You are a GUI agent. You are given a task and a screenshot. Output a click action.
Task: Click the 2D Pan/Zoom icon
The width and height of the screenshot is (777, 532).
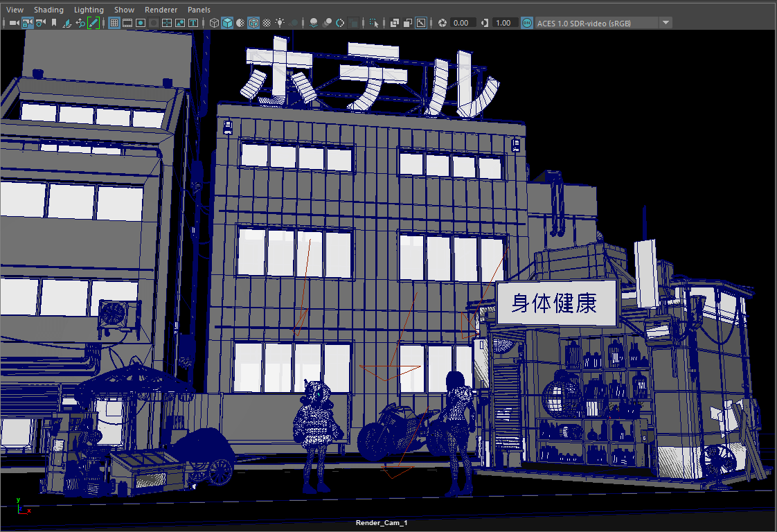coord(80,23)
